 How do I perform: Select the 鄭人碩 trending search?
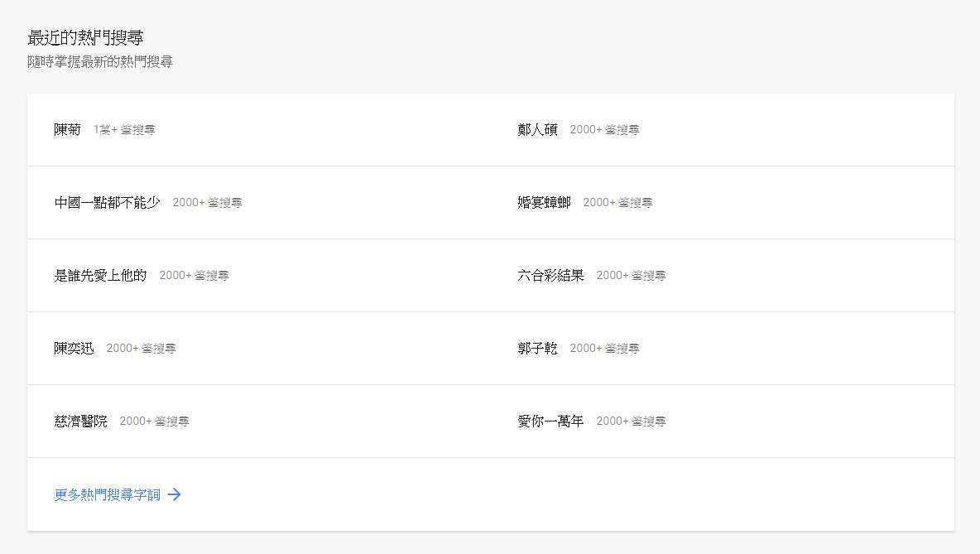coord(537,130)
